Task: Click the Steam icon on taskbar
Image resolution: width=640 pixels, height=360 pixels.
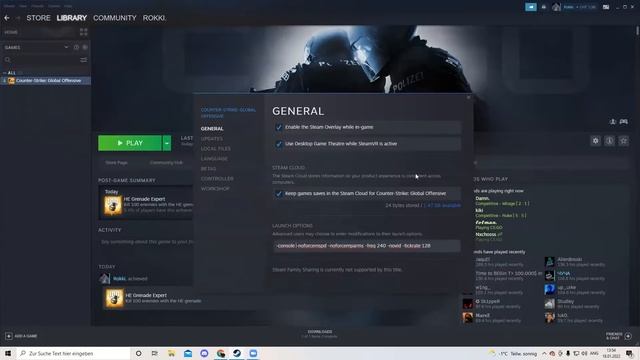Action: click(x=237, y=353)
